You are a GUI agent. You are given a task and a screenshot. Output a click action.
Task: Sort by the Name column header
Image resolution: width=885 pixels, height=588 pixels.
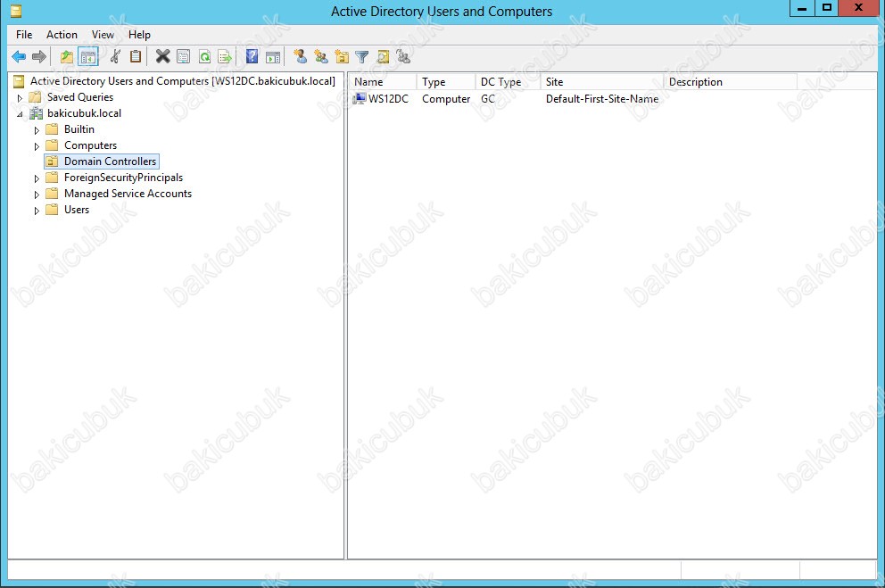point(382,82)
